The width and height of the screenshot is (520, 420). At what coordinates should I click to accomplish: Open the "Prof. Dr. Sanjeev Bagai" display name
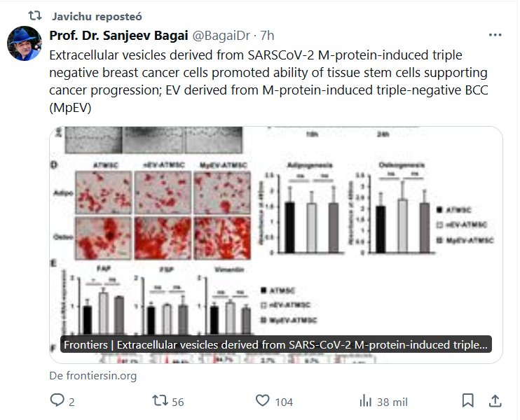coord(119,35)
